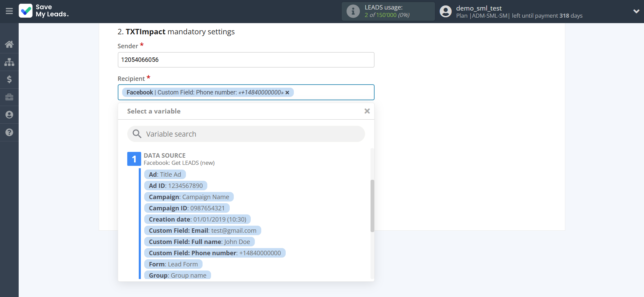
Task: Open the user profile sidebar icon
Action: point(9,115)
